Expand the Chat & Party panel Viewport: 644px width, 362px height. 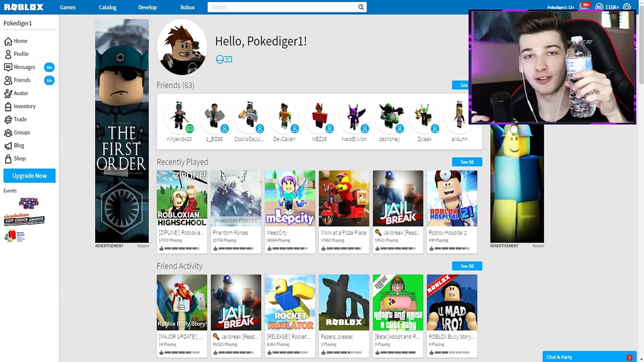coord(584,357)
